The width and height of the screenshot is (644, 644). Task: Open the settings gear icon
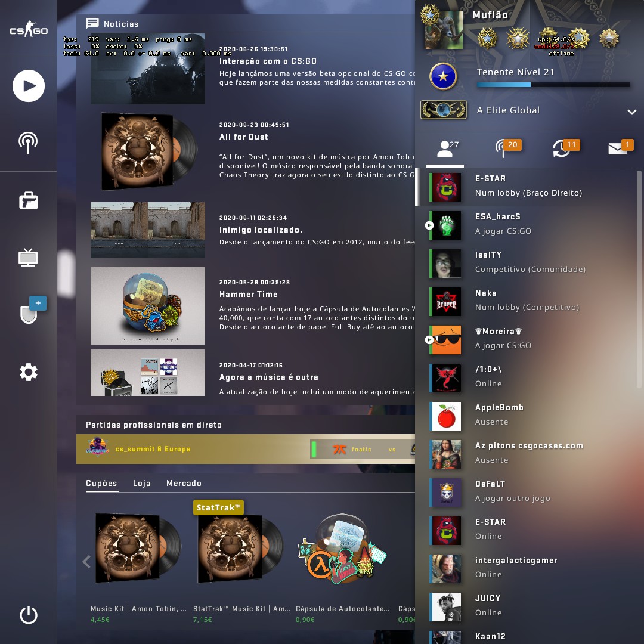pyautogui.click(x=29, y=372)
